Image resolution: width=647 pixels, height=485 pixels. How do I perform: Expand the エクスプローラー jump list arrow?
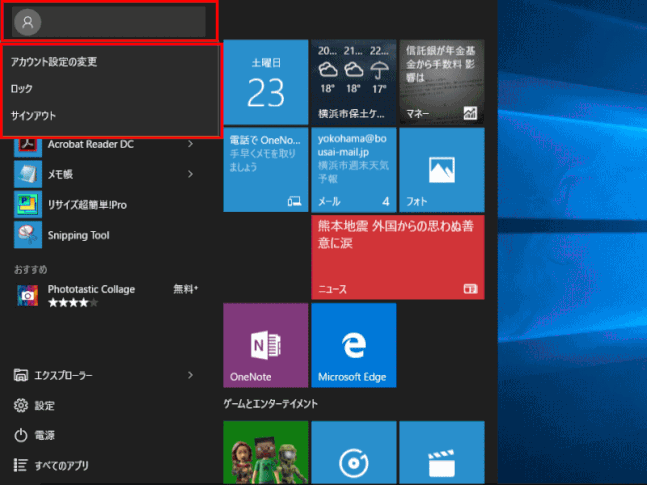click(190, 375)
